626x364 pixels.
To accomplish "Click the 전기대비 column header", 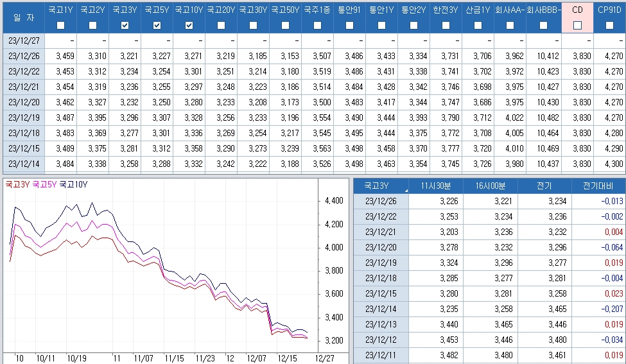I will [x=598, y=186].
